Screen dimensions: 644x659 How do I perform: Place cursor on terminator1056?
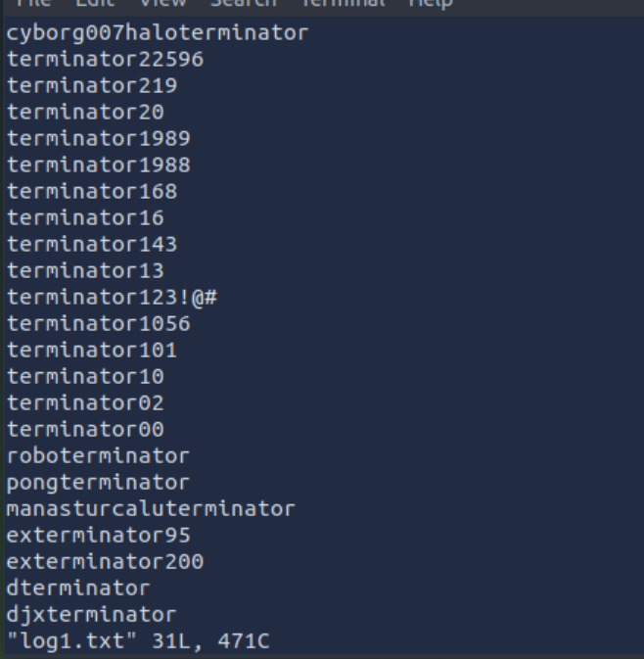(x=98, y=323)
